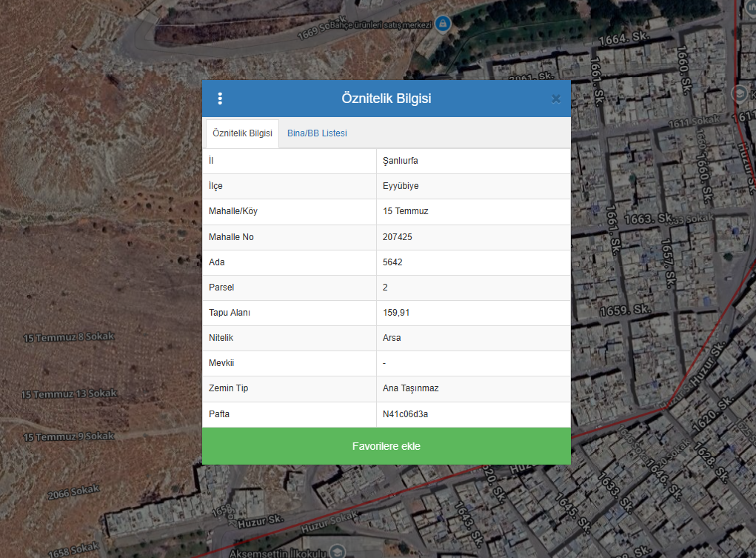The image size is (756, 558).
Task: Open the three-dot options menu
Action: click(220, 99)
